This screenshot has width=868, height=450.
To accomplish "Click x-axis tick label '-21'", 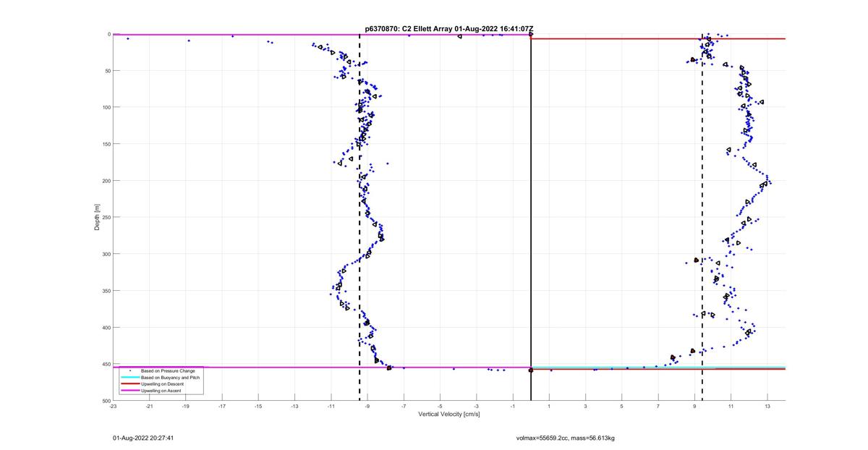I will (x=149, y=407).
